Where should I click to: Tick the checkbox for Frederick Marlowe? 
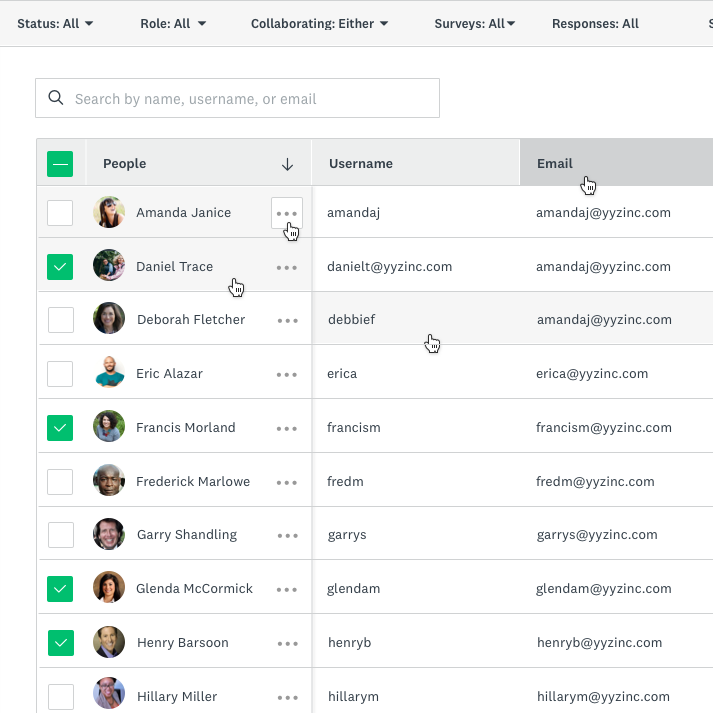(60, 482)
